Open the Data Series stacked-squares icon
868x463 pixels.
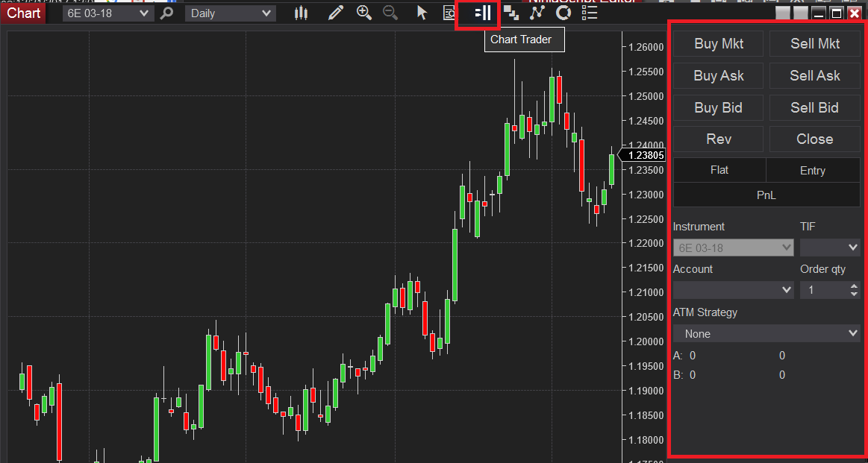(511, 13)
